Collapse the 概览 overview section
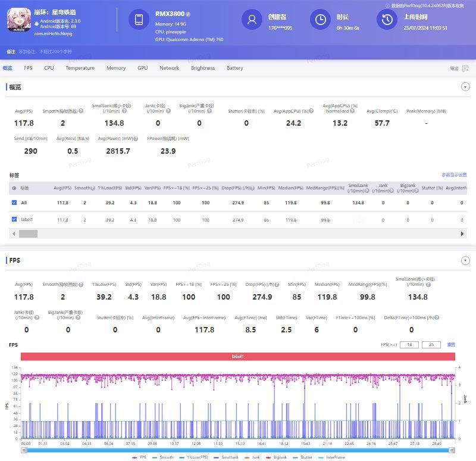 tap(465, 87)
